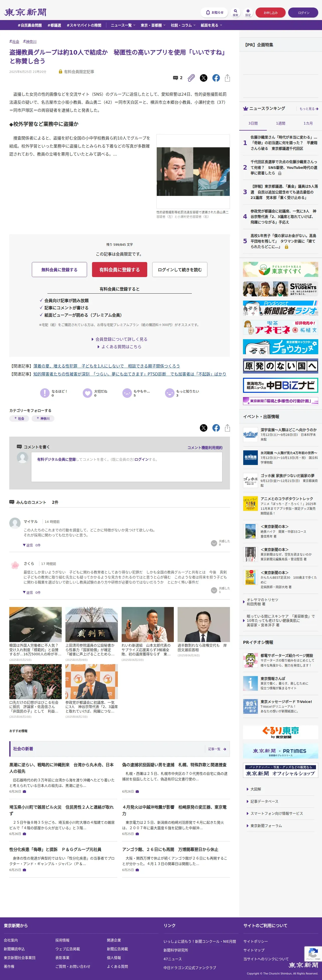Viewport: 322px width, 980px height.
Task: Select the 1週間 ranking tab
Action: click(280, 123)
